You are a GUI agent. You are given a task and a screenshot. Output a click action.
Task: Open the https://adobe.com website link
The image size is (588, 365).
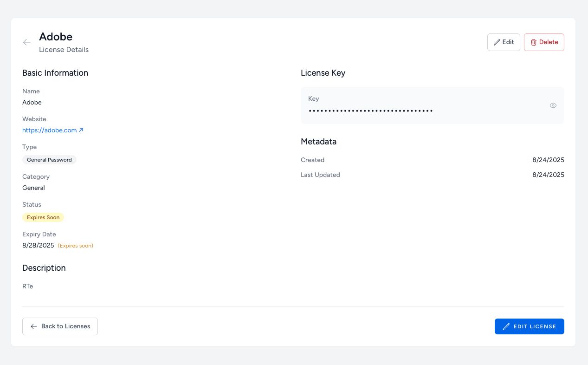50,130
